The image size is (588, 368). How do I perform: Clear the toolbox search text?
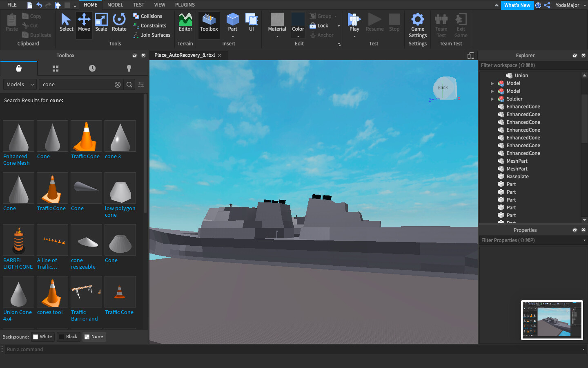point(118,85)
